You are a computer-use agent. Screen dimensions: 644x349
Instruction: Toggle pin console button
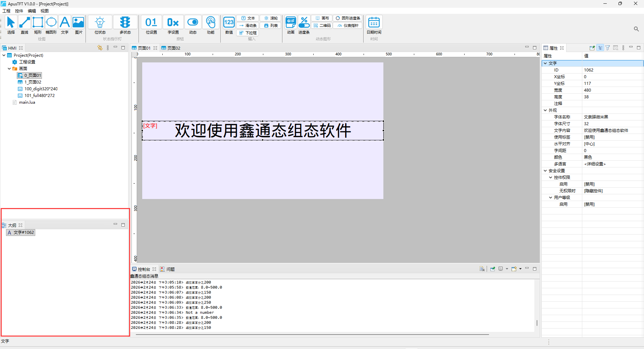coord(493,269)
